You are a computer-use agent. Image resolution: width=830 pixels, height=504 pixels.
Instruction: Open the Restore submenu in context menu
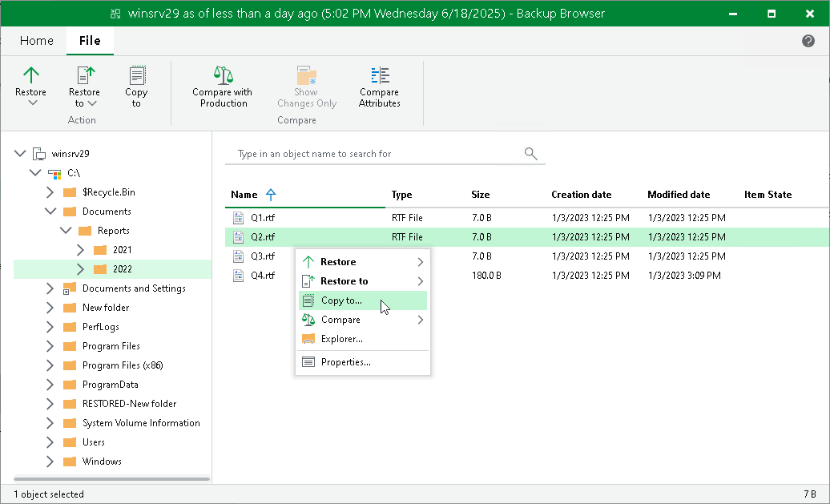point(363,262)
